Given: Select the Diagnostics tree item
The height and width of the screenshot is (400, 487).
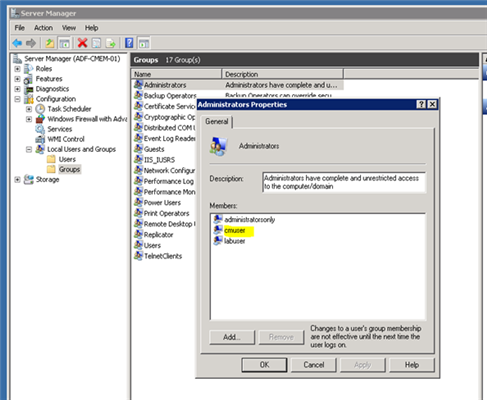Looking at the screenshot, I should (x=52, y=89).
